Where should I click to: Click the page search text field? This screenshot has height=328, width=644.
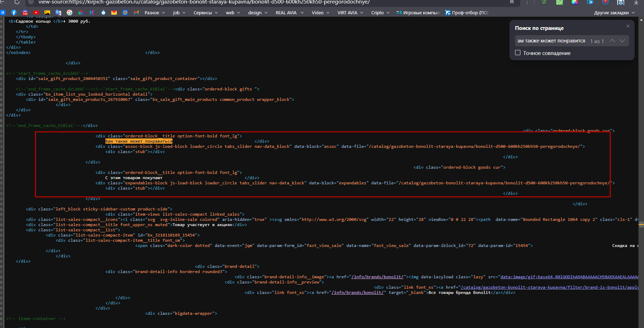pyautogui.click(x=551, y=41)
